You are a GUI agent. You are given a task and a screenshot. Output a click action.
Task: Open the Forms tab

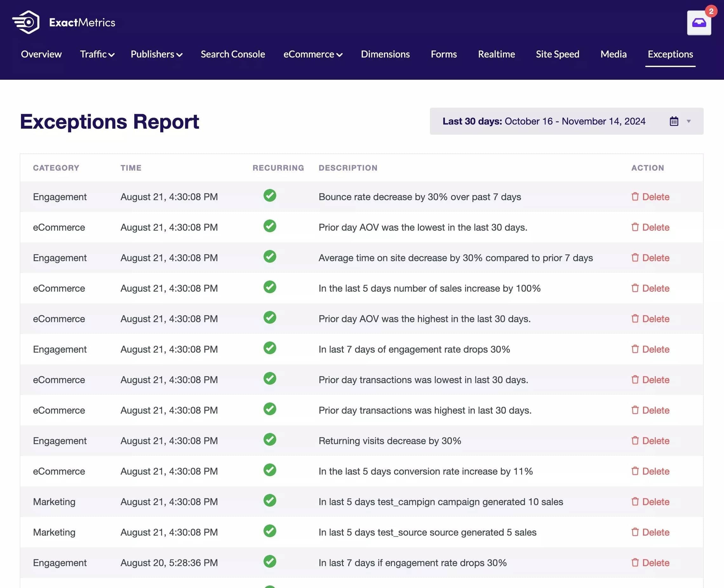coord(444,54)
